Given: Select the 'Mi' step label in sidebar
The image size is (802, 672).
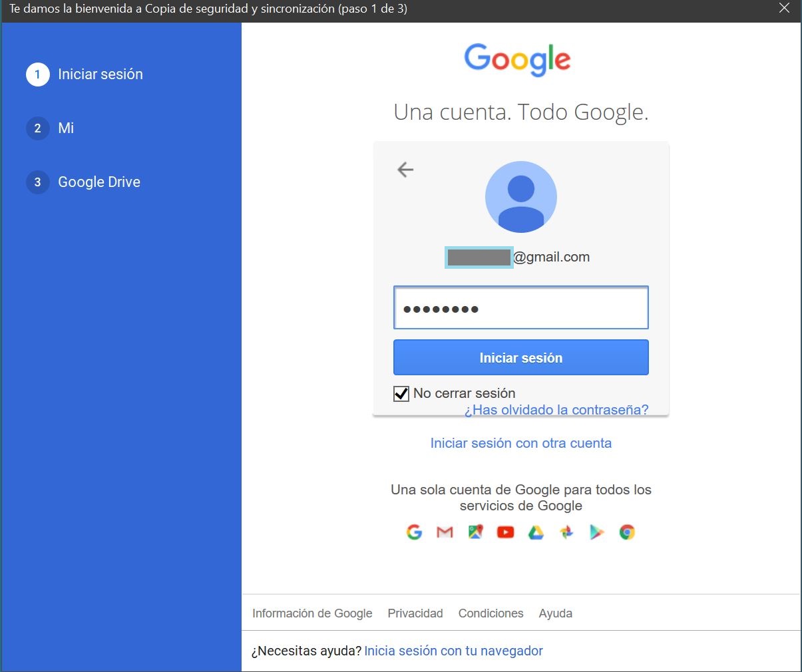Looking at the screenshot, I should click(x=66, y=128).
